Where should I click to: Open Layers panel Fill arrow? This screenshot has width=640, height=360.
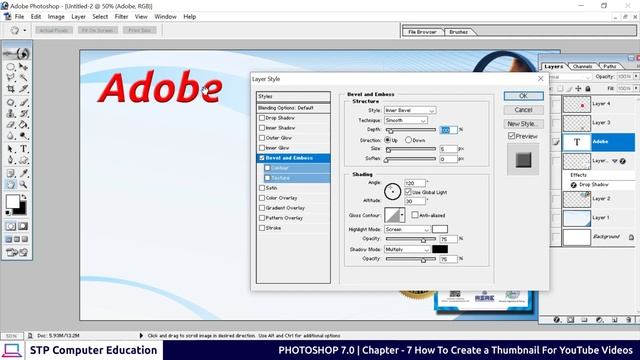click(636, 88)
